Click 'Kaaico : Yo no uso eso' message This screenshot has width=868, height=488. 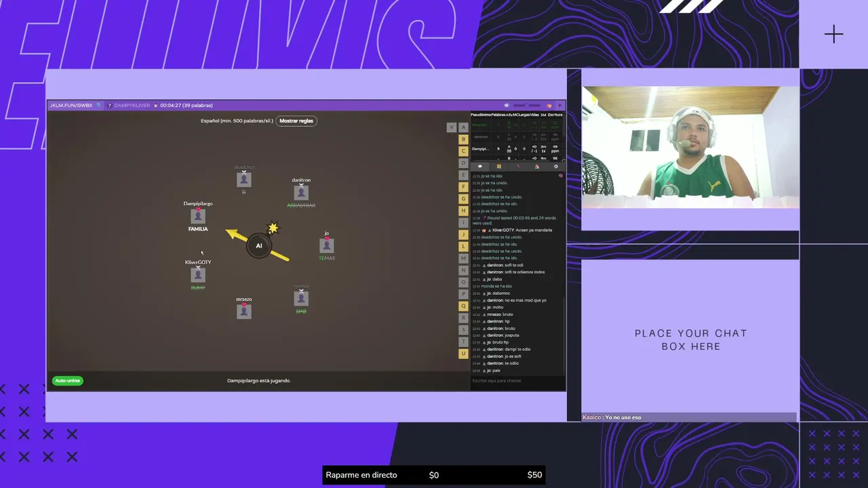tap(612, 418)
